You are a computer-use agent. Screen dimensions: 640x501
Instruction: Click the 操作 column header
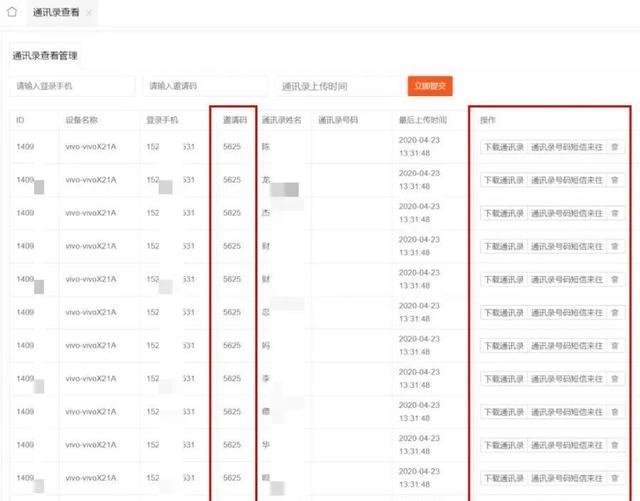[487, 120]
